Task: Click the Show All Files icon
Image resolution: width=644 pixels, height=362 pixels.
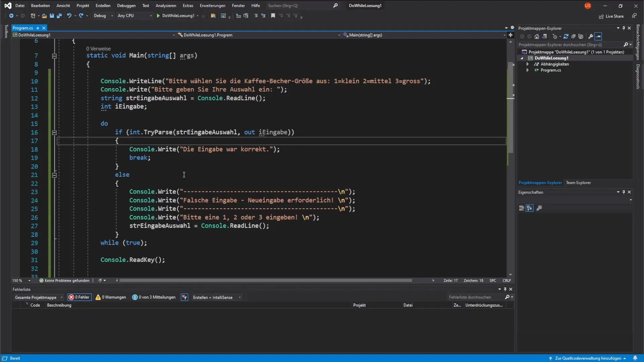Action: tap(581, 37)
